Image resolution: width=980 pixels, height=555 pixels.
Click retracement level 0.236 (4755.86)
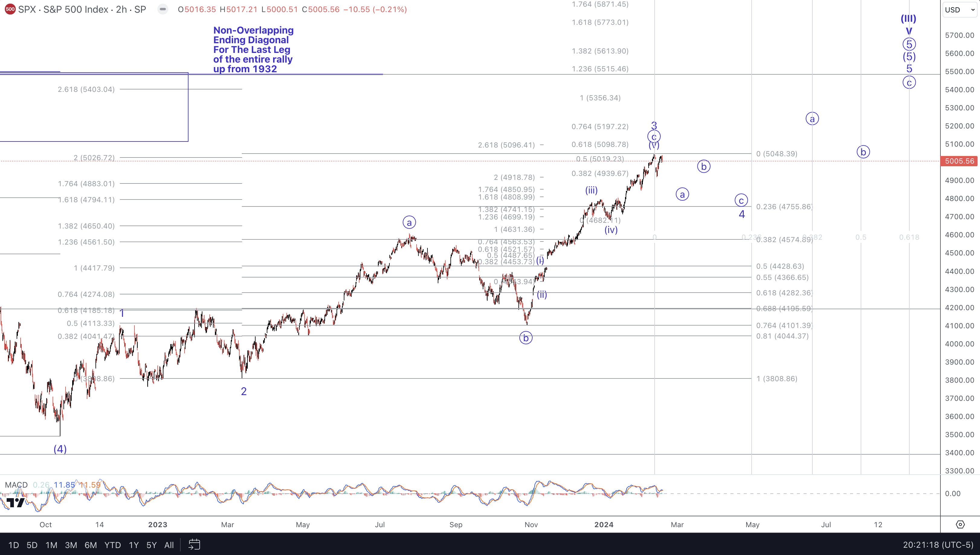(x=784, y=206)
